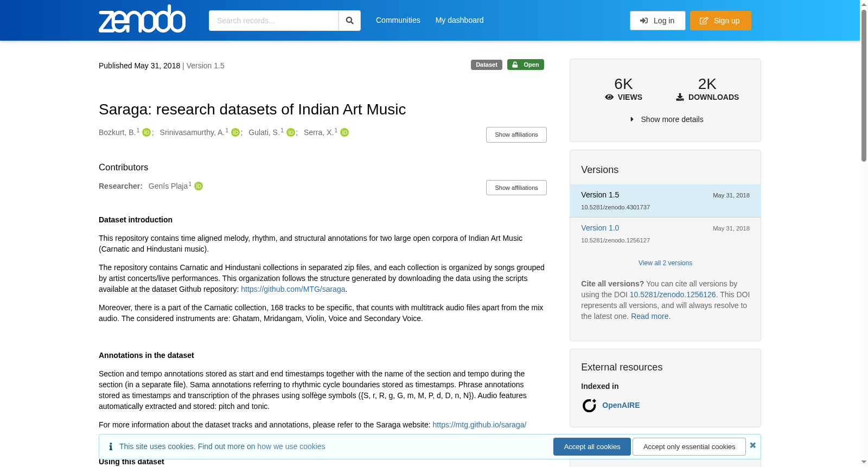This screenshot has width=868, height=467.
Task: Click the Sign up button
Action: point(720,21)
